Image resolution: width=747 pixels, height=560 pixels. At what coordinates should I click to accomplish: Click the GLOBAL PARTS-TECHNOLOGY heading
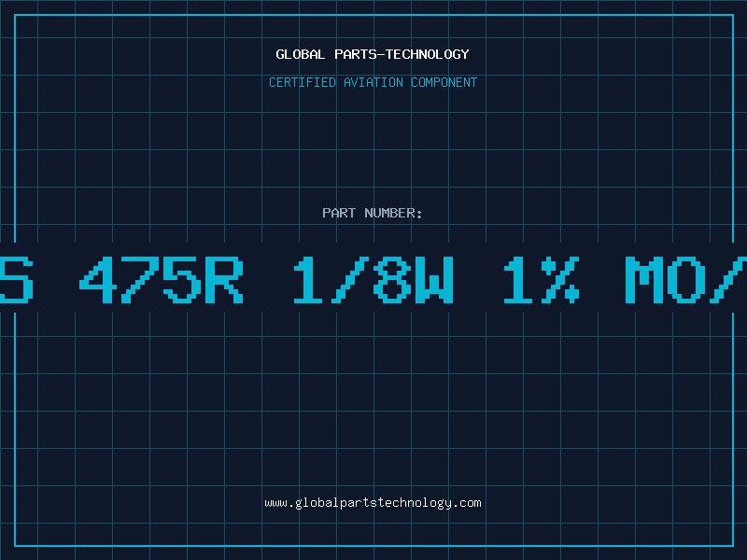coord(373,54)
